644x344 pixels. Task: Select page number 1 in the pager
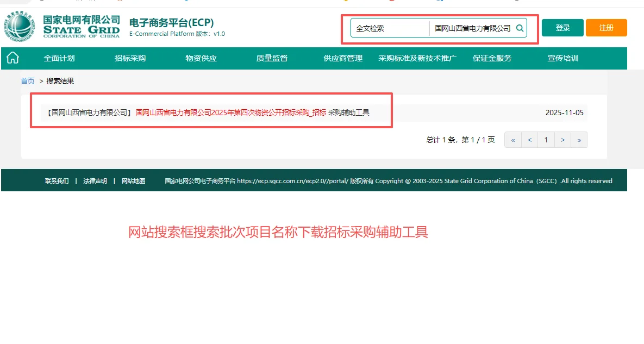(546, 140)
